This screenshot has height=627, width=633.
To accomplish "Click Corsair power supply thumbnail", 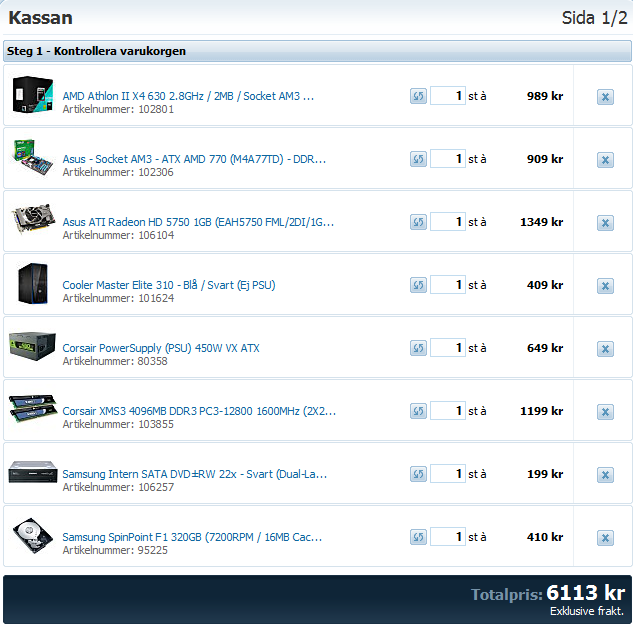I will (x=32, y=346).
